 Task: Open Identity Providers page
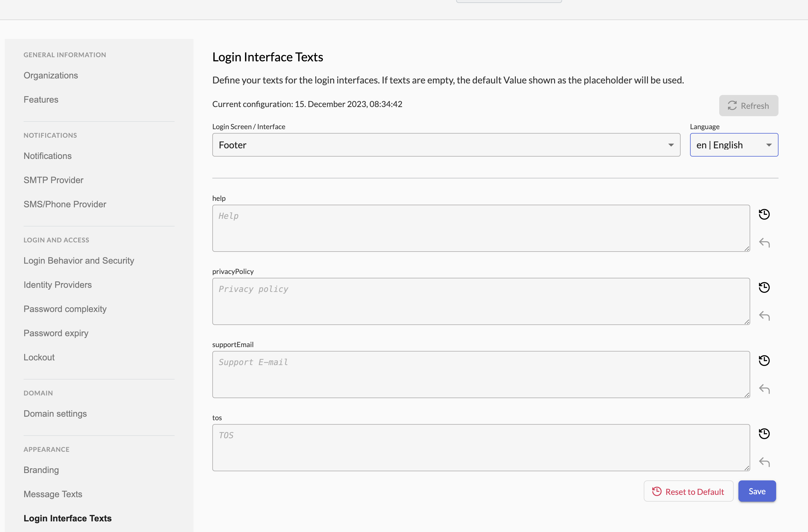click(58, 285)
